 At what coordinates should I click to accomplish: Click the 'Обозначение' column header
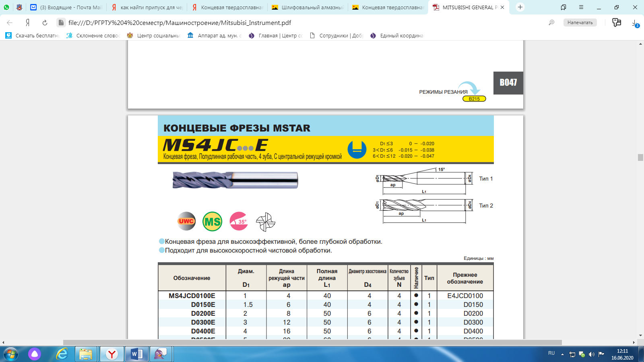(192, 278)
